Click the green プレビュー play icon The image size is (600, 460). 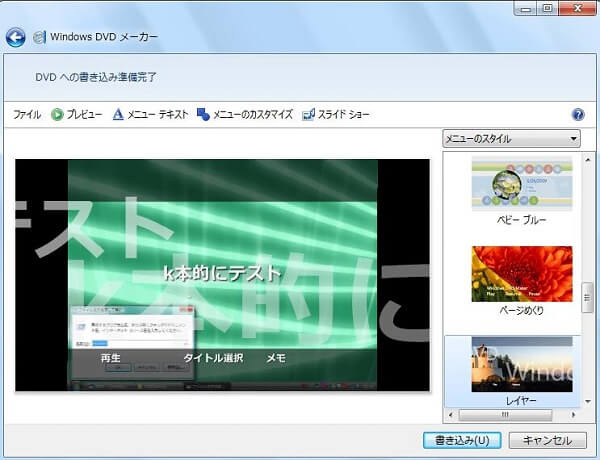tap(57, 114)
